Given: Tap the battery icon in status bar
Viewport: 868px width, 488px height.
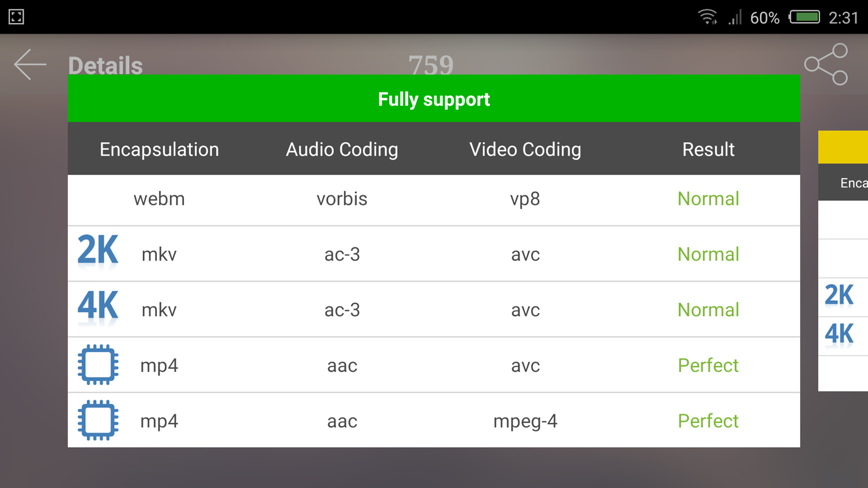Looking at the screenshot, I should (x=805, y=17).
